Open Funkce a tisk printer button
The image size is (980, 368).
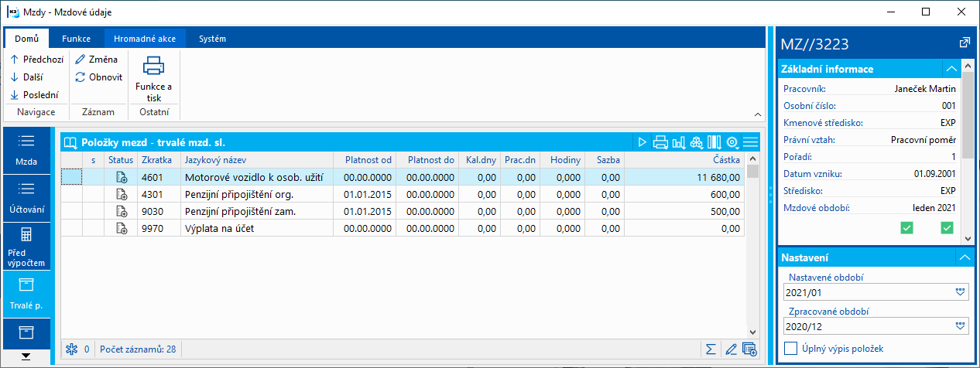(153, 78)
